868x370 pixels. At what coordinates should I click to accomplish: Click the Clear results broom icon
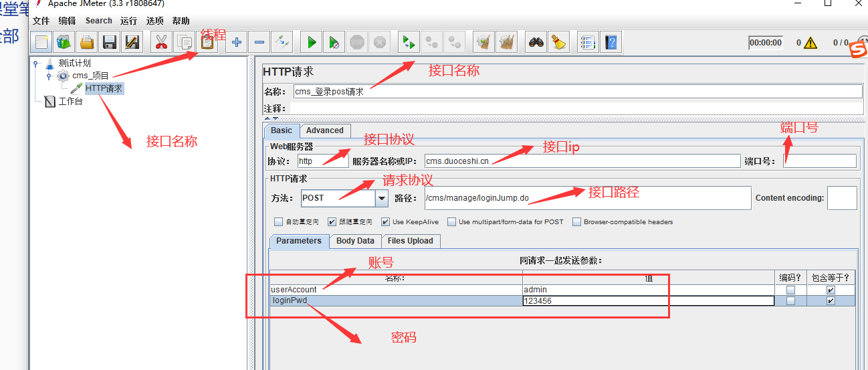pyautogui.click(x=484, y=42)
